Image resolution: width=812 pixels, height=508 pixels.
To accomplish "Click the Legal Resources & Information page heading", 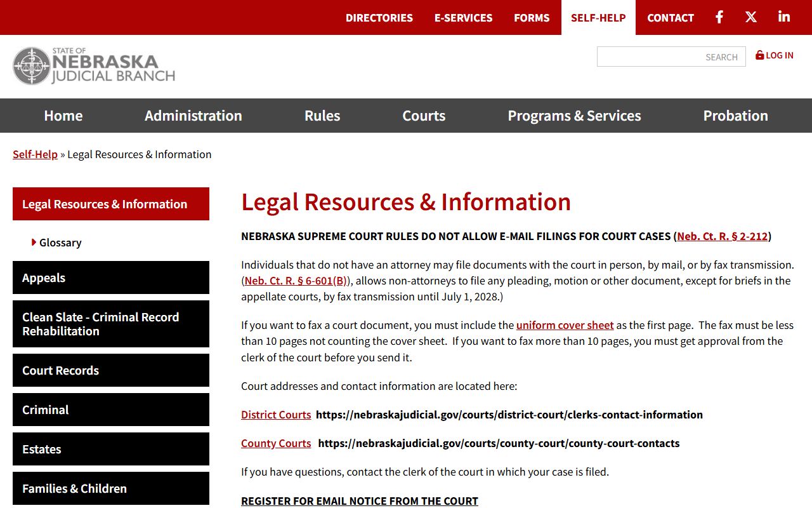I will [406, 202].
